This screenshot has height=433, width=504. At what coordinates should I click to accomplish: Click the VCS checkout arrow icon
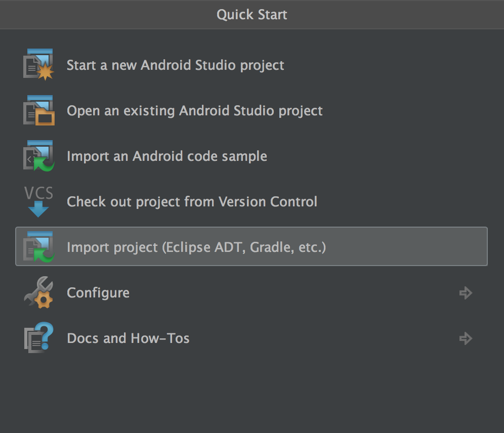[38, 201]
